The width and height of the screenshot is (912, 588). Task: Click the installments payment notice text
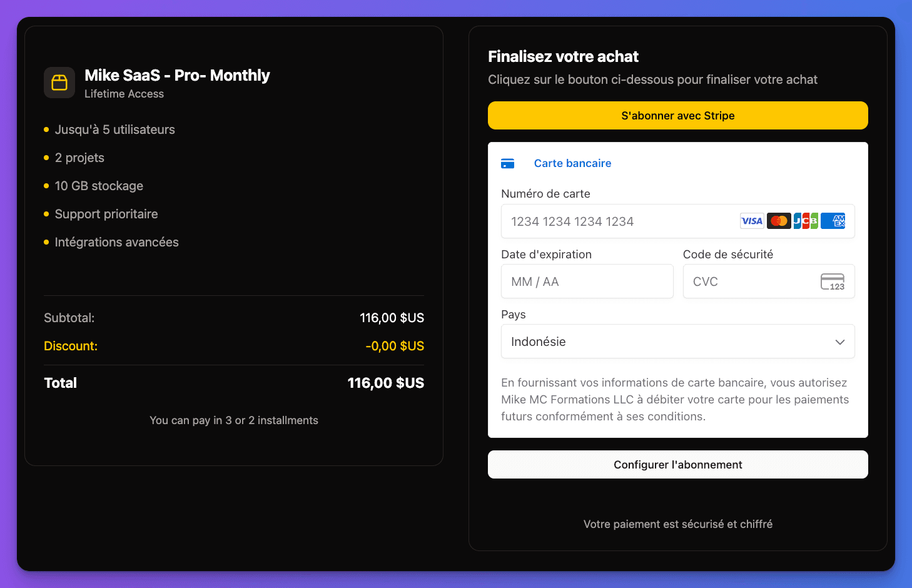point(233,420)
